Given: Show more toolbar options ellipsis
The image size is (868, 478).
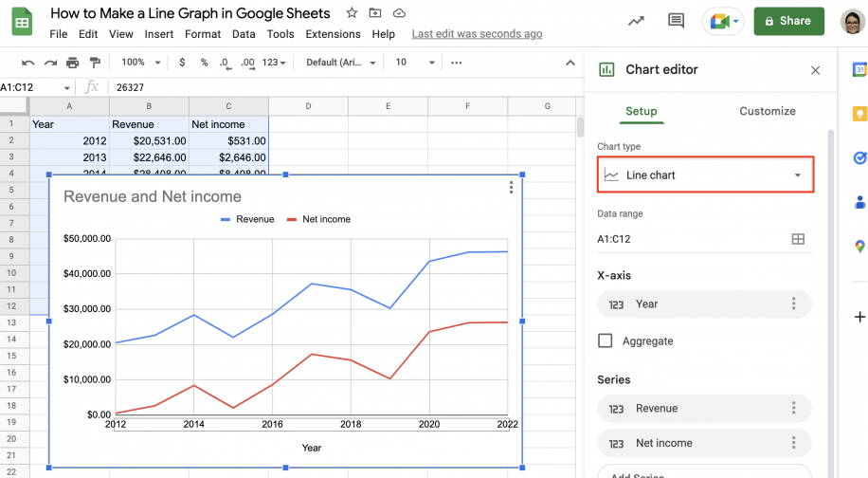Looking at the screenshot, I should tap(456, 63).
